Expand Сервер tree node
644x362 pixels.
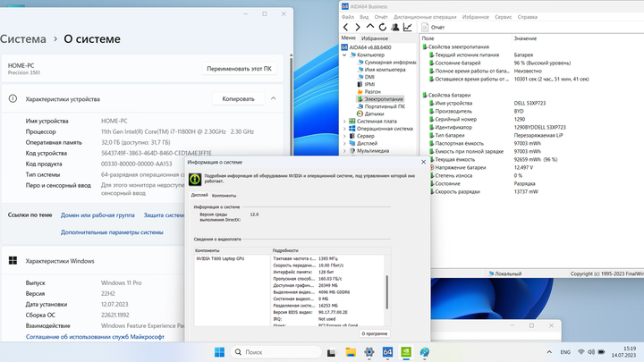(344, 136)
